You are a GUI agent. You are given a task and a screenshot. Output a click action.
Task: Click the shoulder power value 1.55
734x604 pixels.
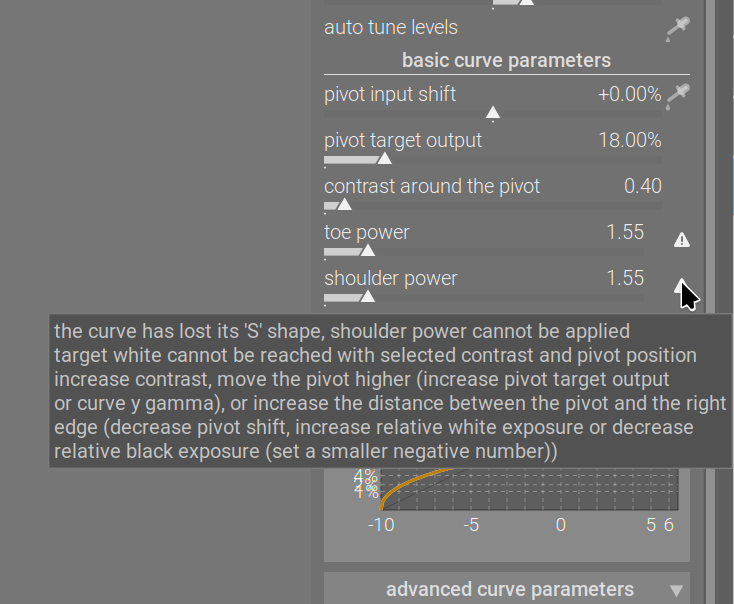625,278
